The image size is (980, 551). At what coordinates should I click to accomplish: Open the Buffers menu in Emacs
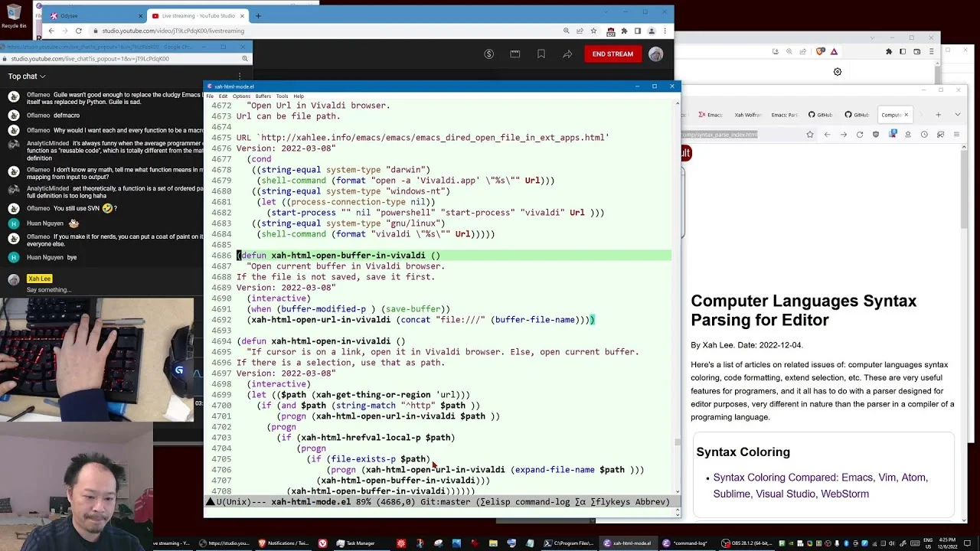click(x=263, y=96)
